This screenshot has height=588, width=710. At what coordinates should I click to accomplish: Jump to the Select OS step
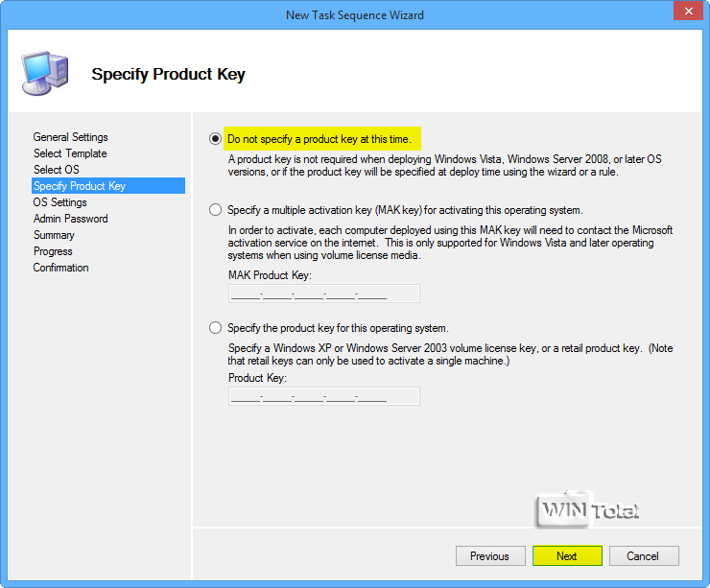57,170
